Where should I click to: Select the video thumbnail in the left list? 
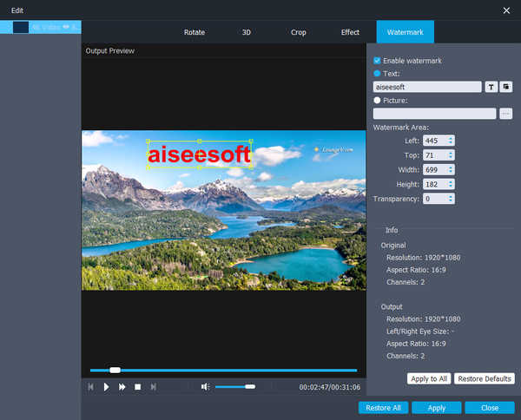[x=21, y=27]
